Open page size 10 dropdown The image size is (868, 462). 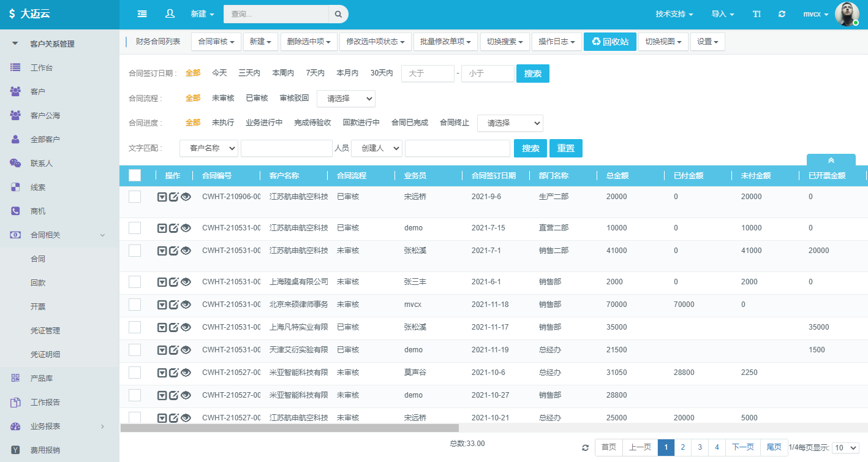pyautogui.click(x=845, y=448)
